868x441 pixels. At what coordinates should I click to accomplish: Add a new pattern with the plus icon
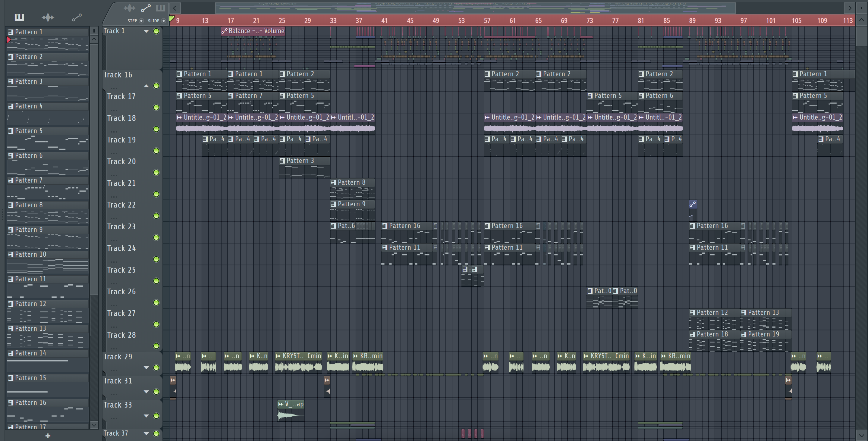coord(48,436)
